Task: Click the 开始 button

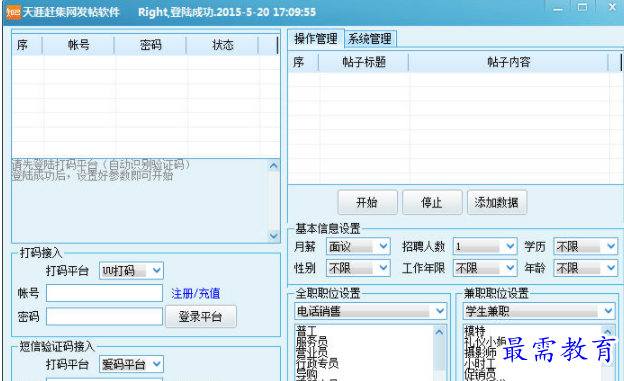Action: [367, 202]
